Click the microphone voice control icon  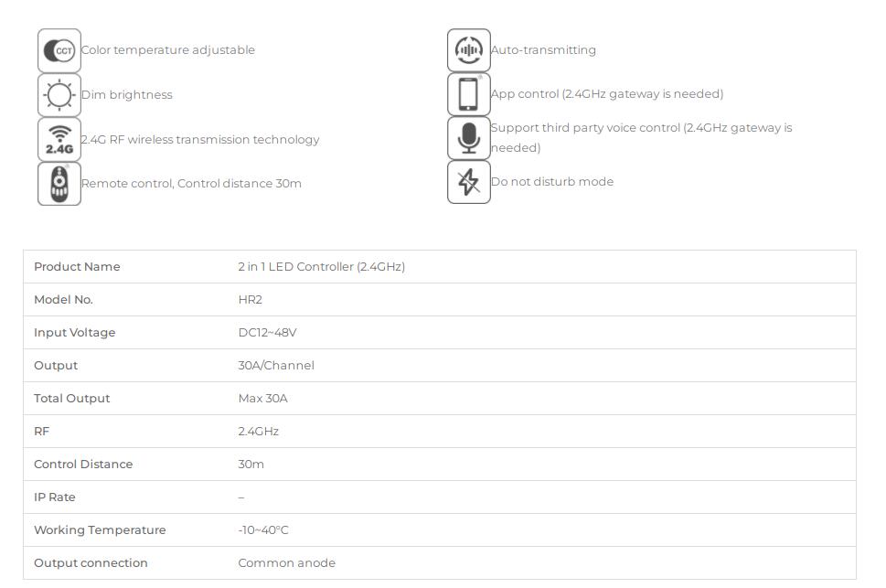tap(469, 138)
